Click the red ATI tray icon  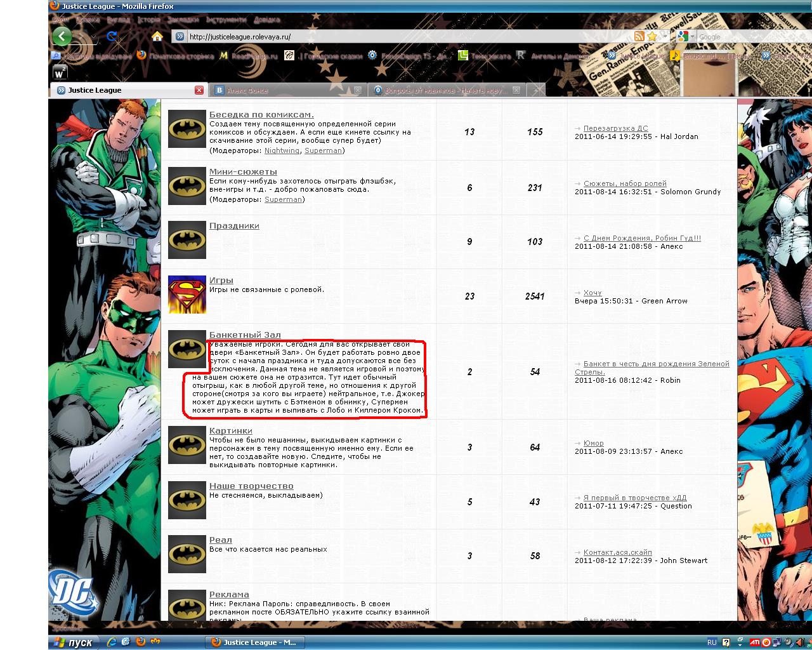pos(755,642)
